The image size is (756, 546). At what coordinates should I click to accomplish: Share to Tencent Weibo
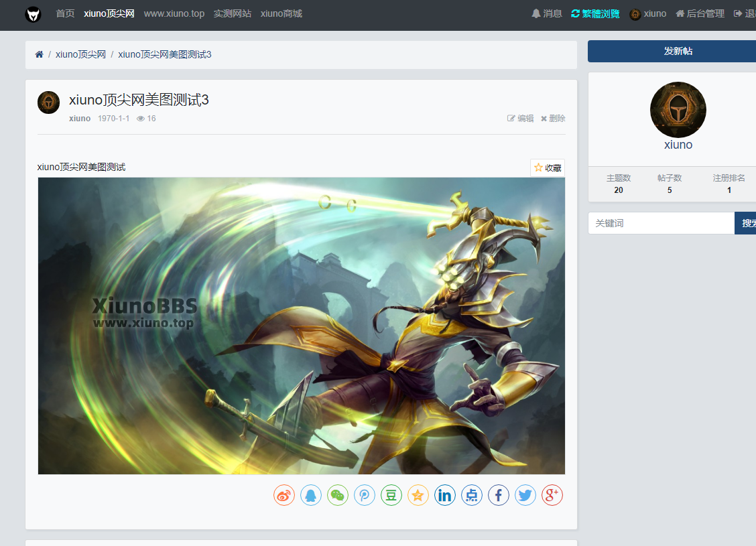point(365,495)
